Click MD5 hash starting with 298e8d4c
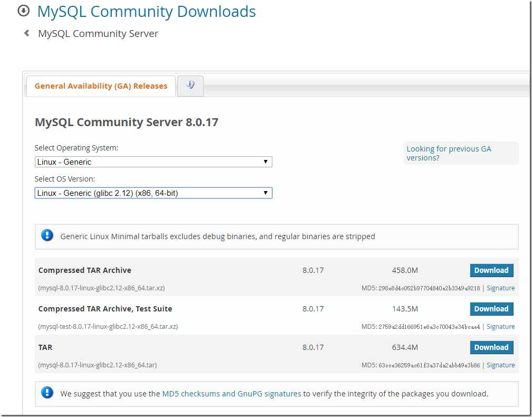 [x=429, y=288]
